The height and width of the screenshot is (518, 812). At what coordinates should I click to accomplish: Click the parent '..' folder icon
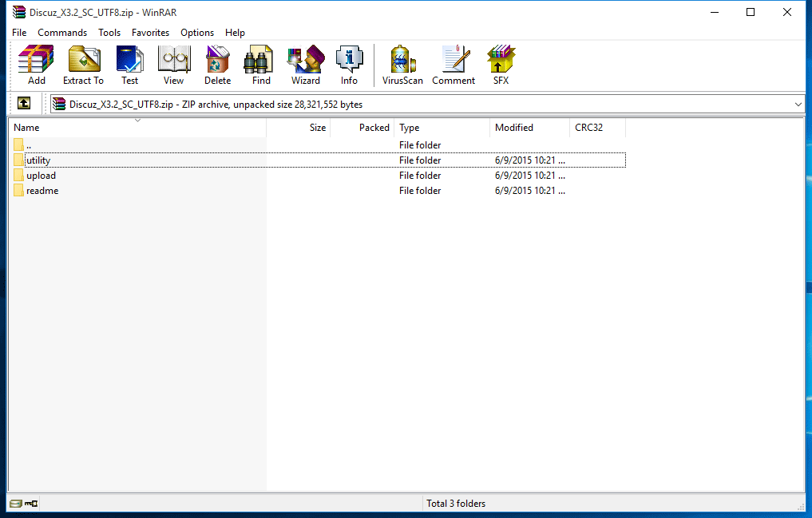[x=18, y=145]
